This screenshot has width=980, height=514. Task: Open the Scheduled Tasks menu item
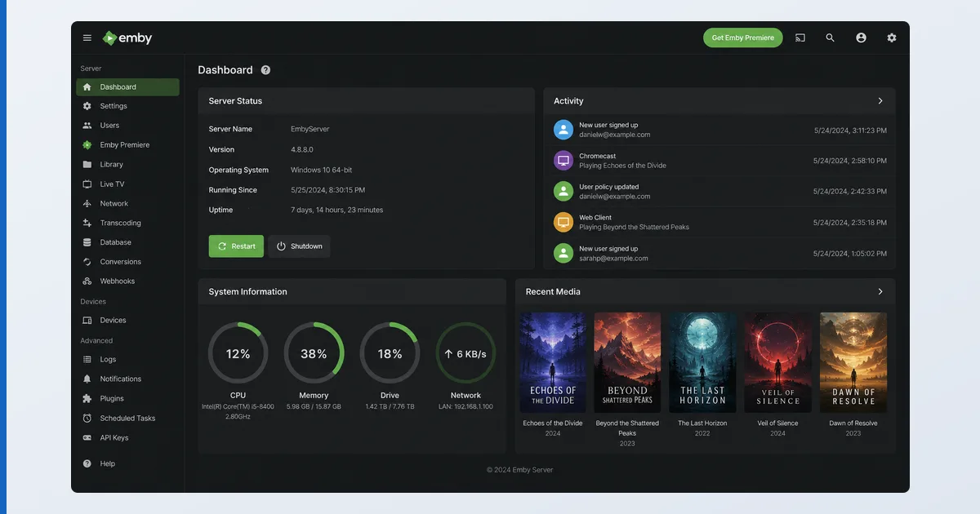tap(127, 419)
